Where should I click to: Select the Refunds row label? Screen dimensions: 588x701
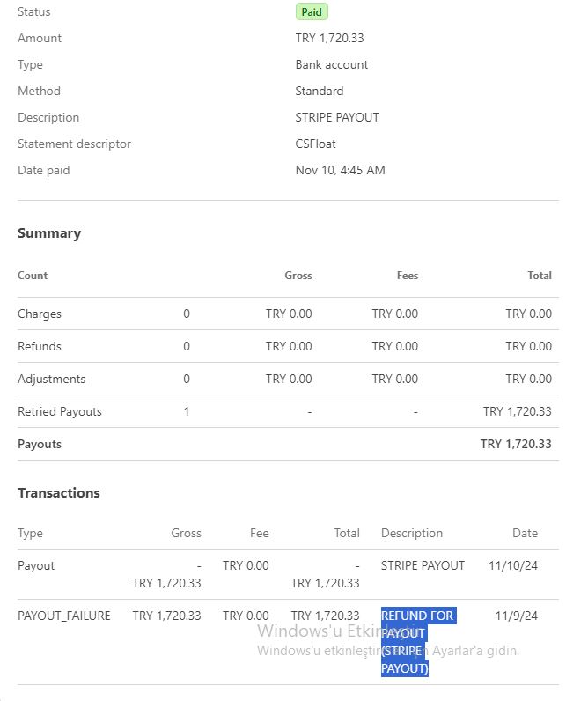(40, 346)
